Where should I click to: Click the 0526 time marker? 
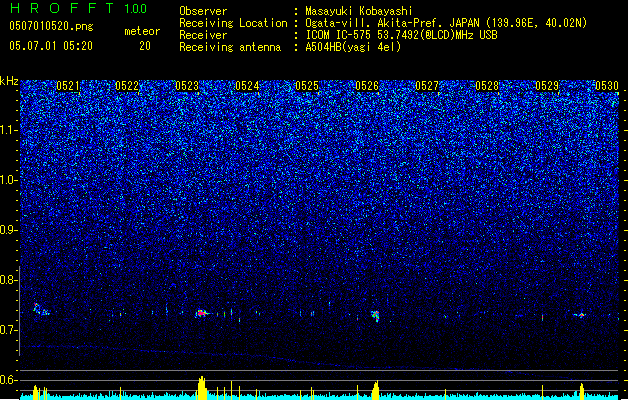tap(367, 86)
